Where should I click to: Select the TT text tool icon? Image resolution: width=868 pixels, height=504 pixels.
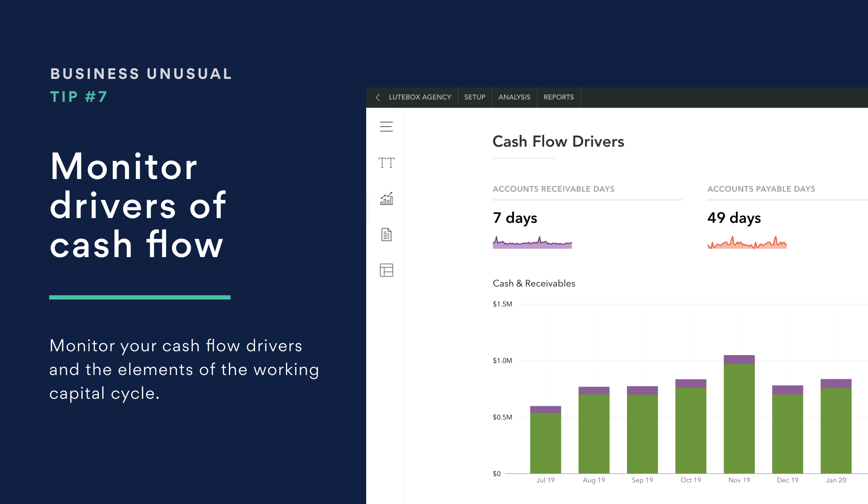click(x=386, y=162)
